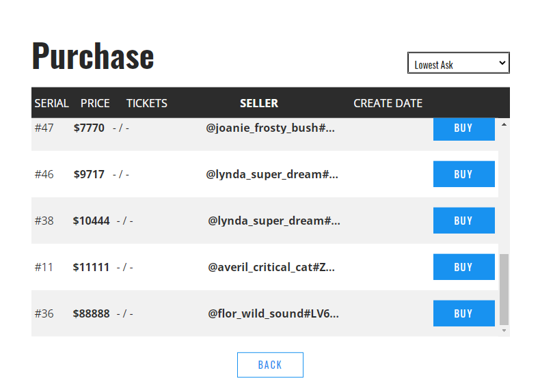Image resolution: width=540 pixels, height=392 pixels.
Task: View seller @flor_wild_sound profile
Action: [273, 313]
